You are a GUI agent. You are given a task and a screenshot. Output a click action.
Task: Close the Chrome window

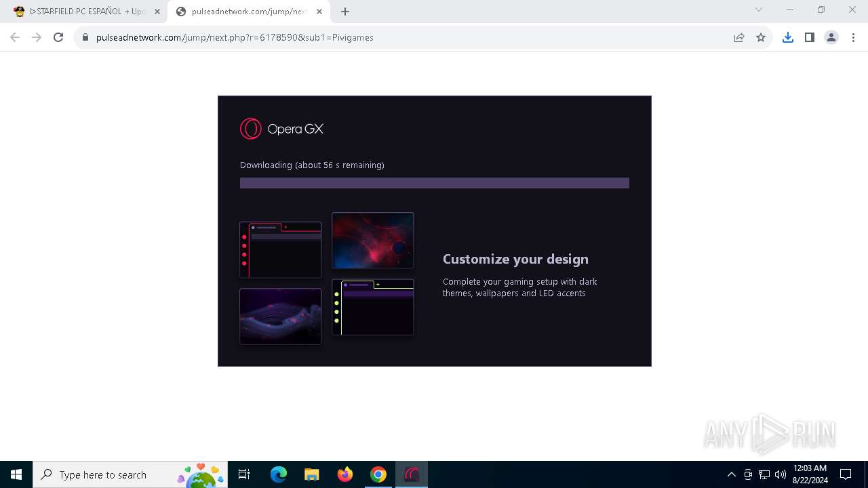[x=852, y=9]
